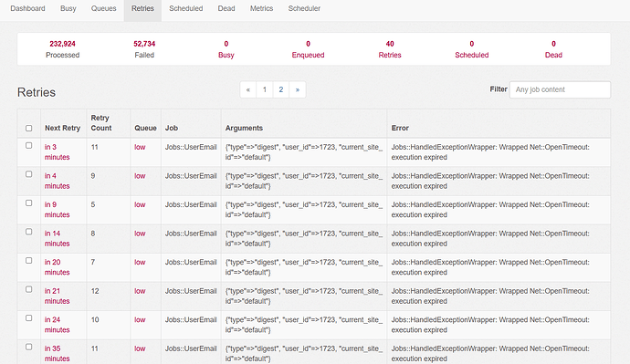630x364 pixels.
Task: Open the 'in 35 minutes' retry link
Action: [57, 354]
